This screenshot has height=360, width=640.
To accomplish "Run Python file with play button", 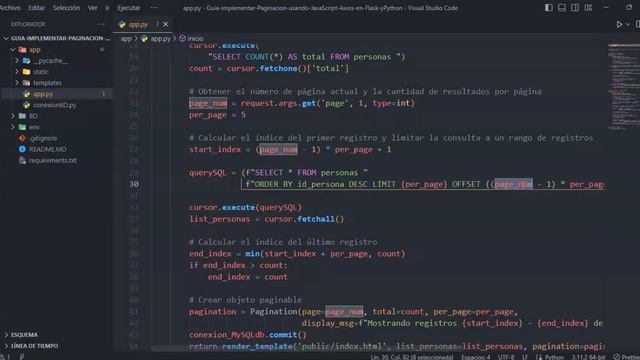I will (x=619, y=24).
